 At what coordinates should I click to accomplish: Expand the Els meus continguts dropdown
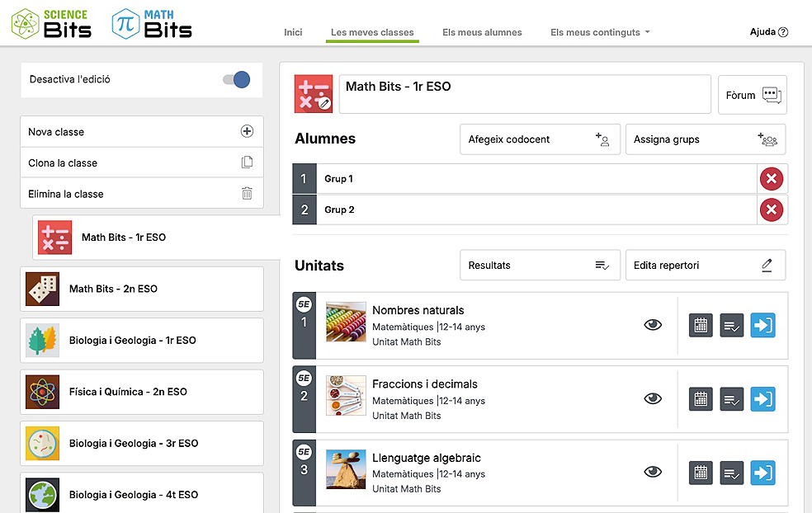coord(600,32)
